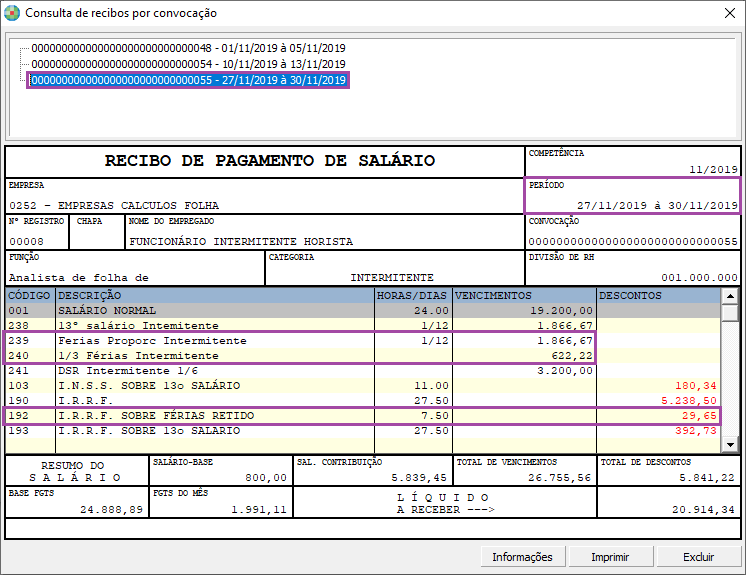Click the app icon in the title bar
746x575 pixels.
[x=12, y=13]
